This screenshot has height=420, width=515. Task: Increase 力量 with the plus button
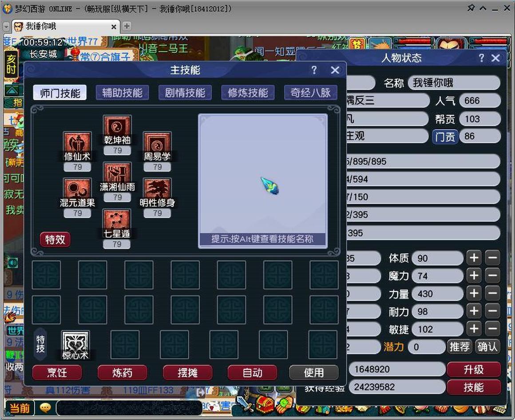[x=474, y=293]
